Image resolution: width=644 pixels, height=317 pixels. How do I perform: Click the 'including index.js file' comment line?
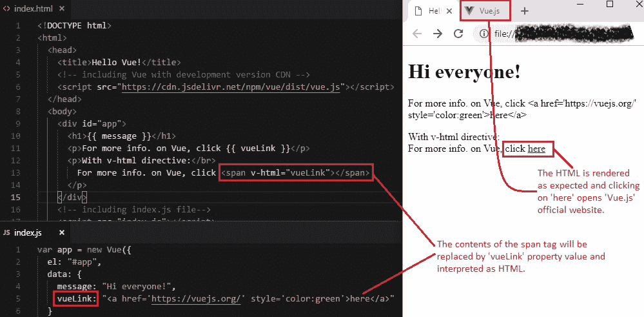coord(134,210)
